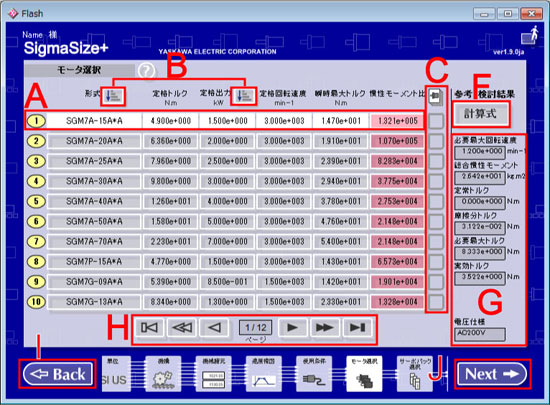Open the 計算式 calculation formula button
This screenshot has height=405, width=550.
click(x=481, y=114)
